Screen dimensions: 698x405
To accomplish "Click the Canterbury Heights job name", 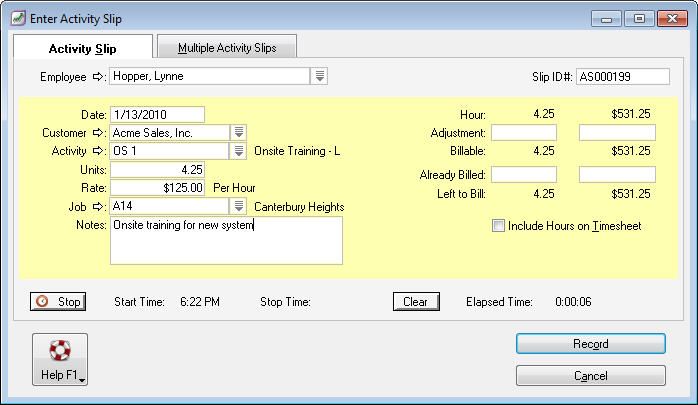I will click(299, 207).
